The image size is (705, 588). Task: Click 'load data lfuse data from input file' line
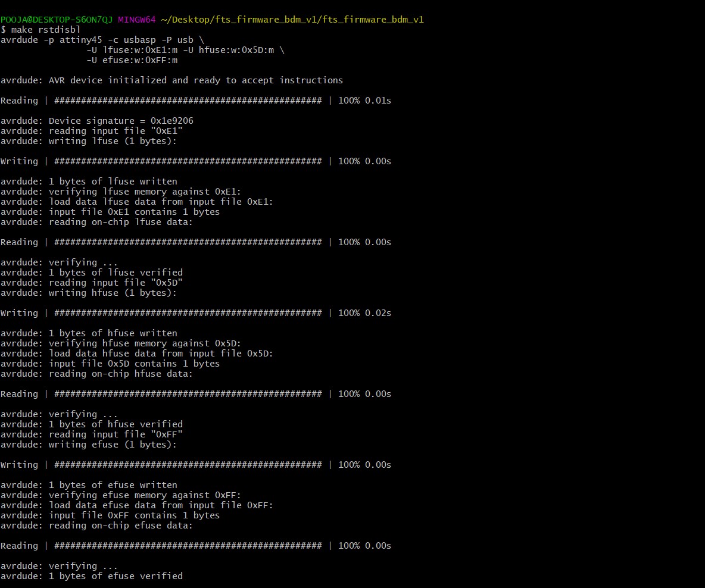pos(137,202)
